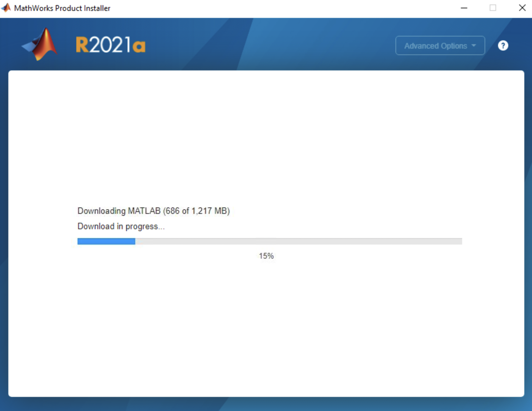Click the R2021a release label
The width and height of the screenshot is (532, 411).
(111, 45)
